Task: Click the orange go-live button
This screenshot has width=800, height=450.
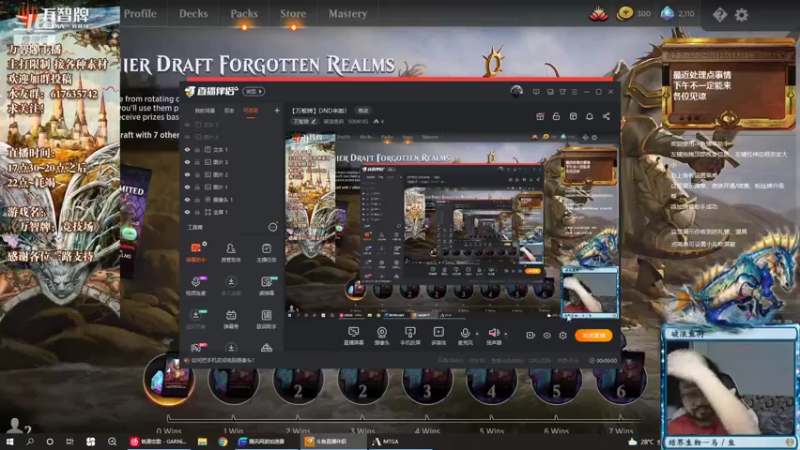Action: [593, 335]
